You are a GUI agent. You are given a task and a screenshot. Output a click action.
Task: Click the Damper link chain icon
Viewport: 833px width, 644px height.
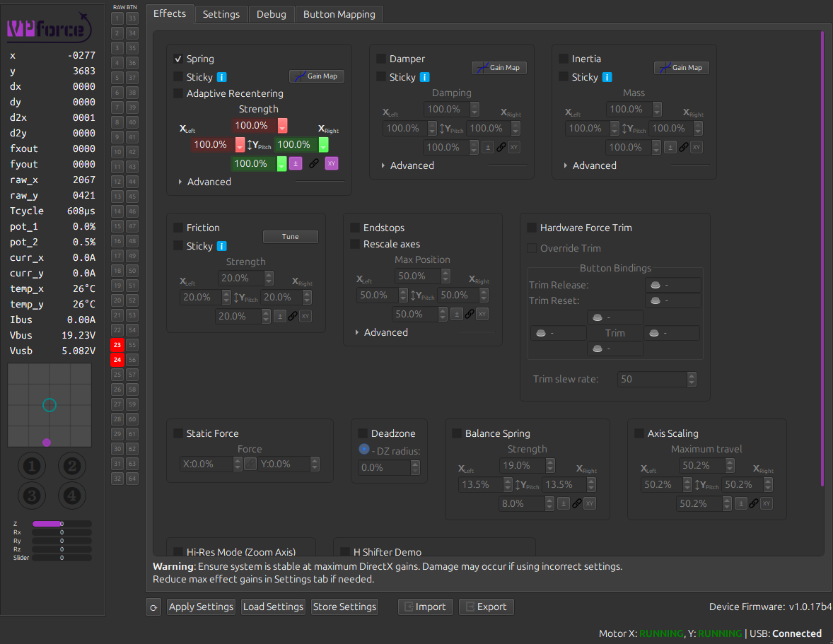click(501, 147)
